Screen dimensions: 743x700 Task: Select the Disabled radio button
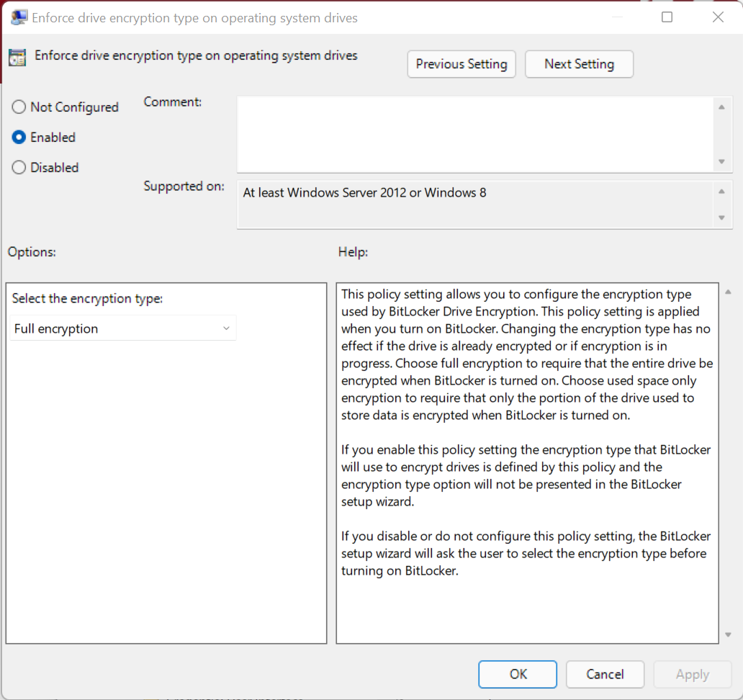click(x=18, y=167)
